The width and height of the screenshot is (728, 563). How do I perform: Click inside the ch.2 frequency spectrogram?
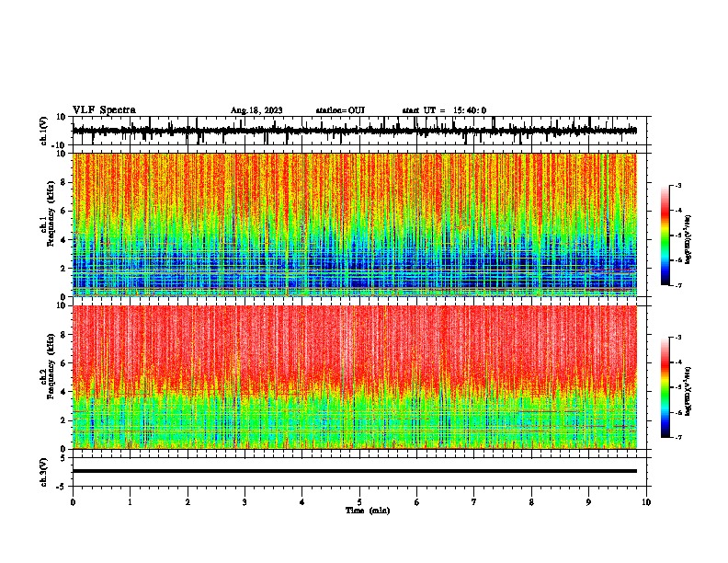coord(355,377)
